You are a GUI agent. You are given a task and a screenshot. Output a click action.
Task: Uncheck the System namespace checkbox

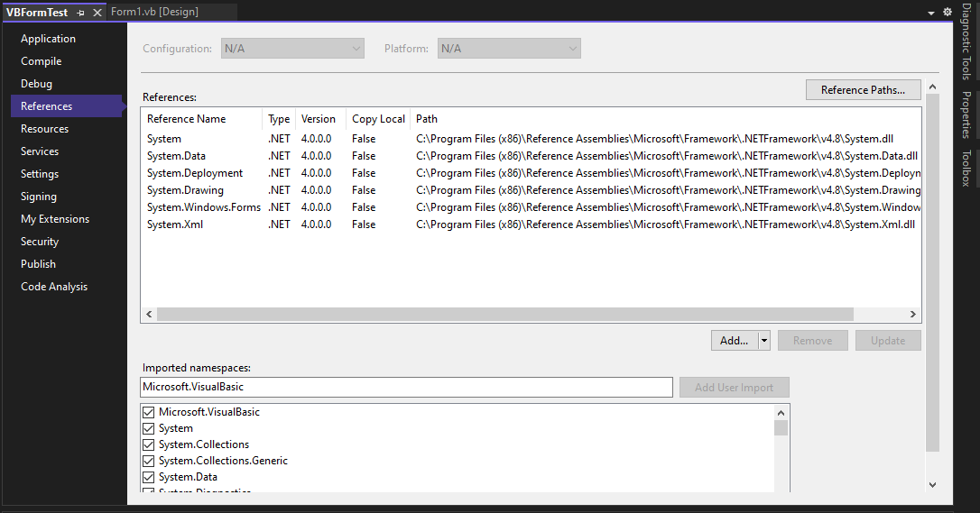click(148, 428)
